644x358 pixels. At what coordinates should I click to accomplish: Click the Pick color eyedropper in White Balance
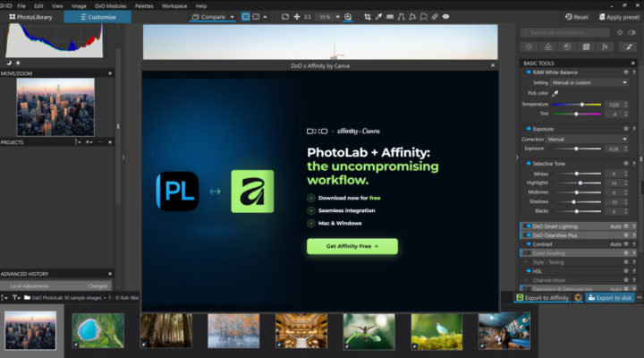tap(555, 93)
